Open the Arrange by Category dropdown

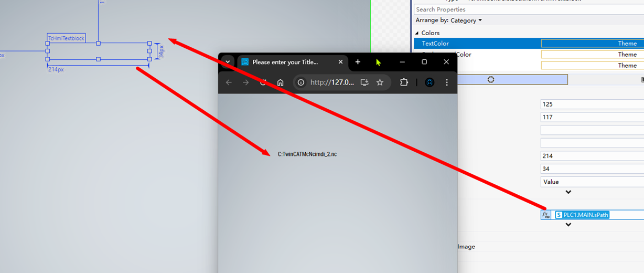click(449, 20)
